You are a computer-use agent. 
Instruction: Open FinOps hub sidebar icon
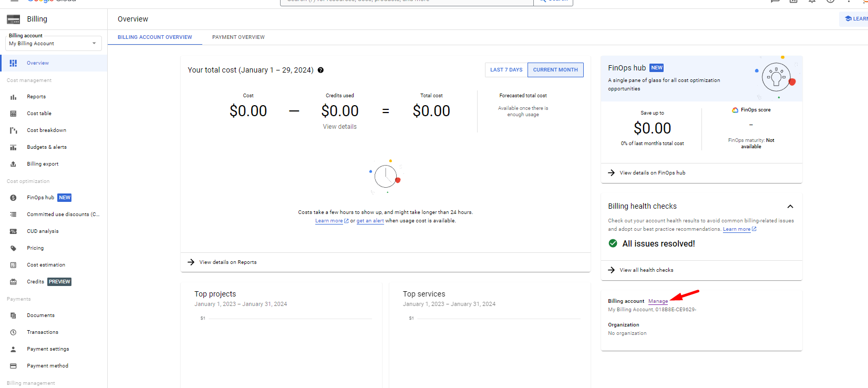13,198
